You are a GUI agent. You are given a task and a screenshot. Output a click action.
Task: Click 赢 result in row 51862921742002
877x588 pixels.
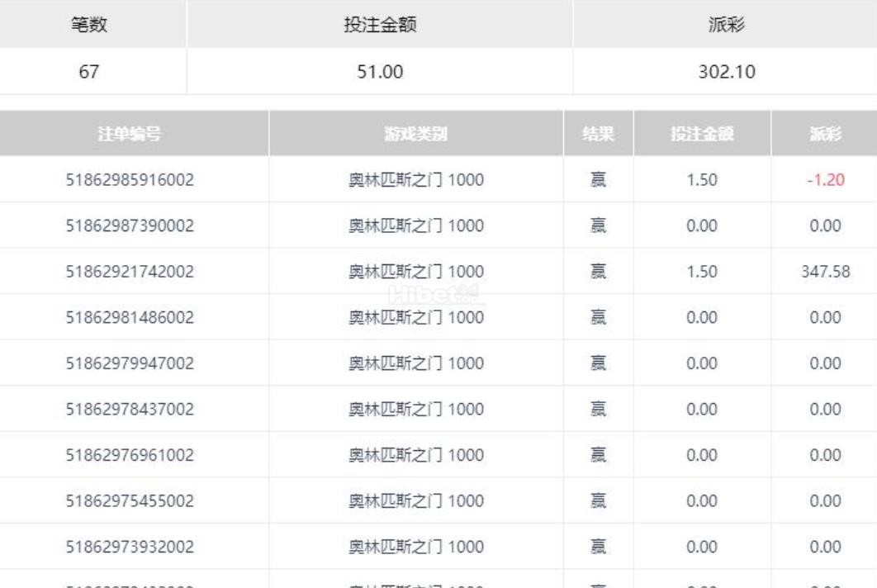coord(598,272)
